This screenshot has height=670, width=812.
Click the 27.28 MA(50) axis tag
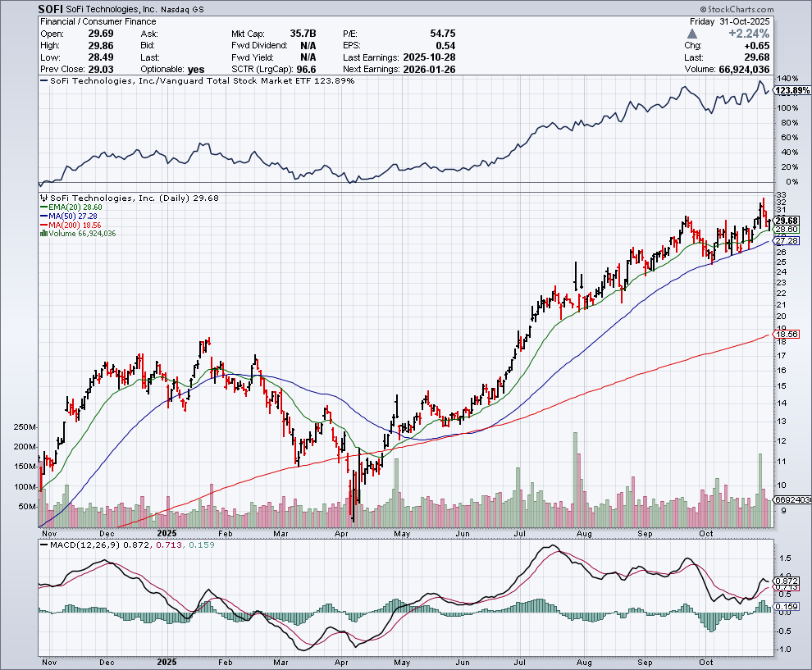tap(786, 241)
